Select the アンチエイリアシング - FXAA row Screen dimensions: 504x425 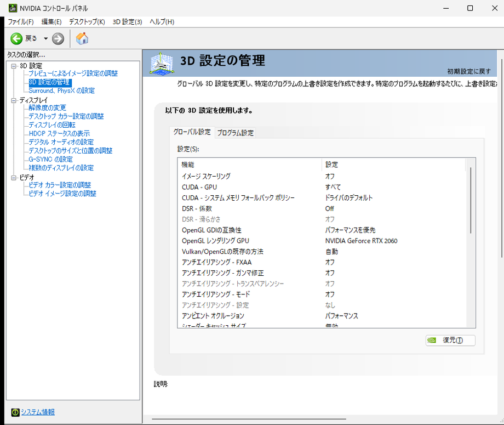[322, 262]
